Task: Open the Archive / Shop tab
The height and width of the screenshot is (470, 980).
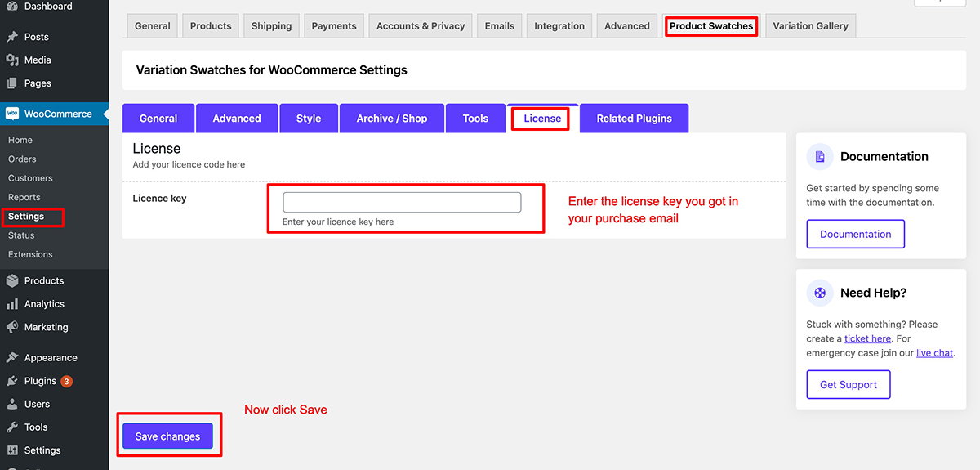Action: click(392, 118)
